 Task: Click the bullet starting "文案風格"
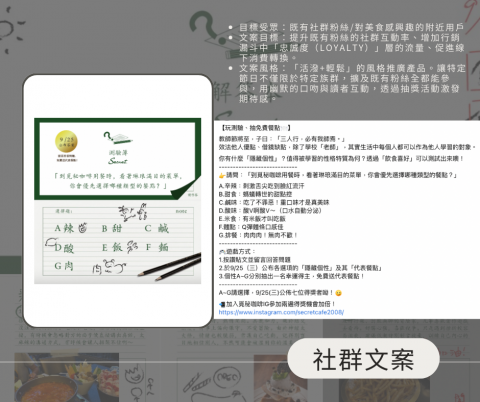352,83
